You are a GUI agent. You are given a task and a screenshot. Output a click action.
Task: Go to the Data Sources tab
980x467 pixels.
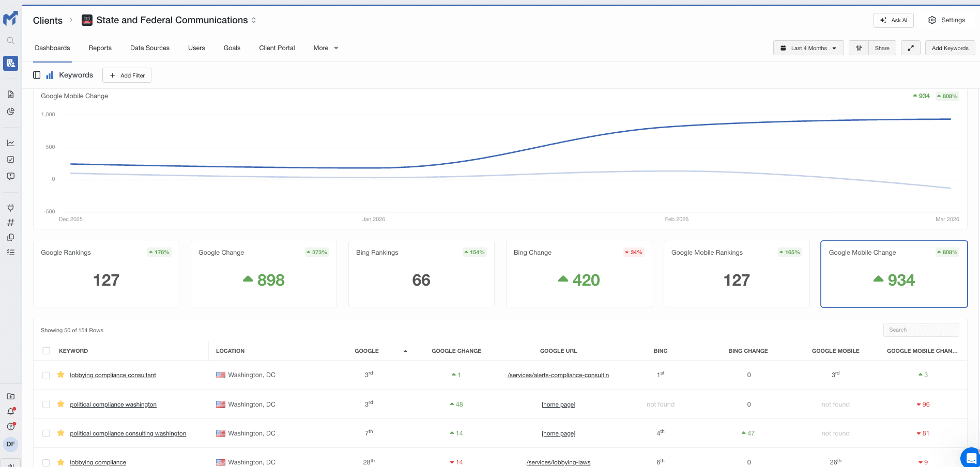point(150,48)
